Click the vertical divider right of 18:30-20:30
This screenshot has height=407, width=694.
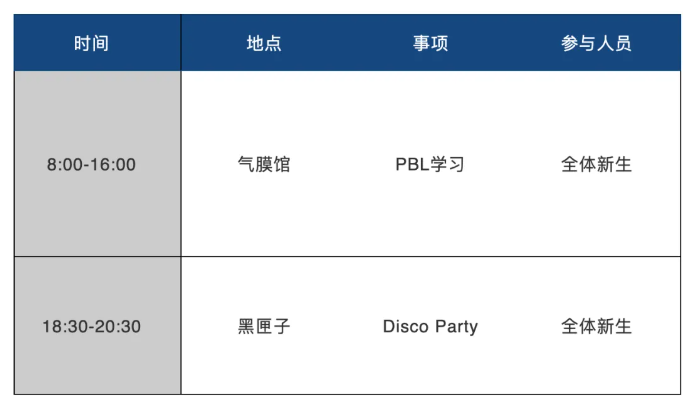pyautogui.click(x=181, y=327)
